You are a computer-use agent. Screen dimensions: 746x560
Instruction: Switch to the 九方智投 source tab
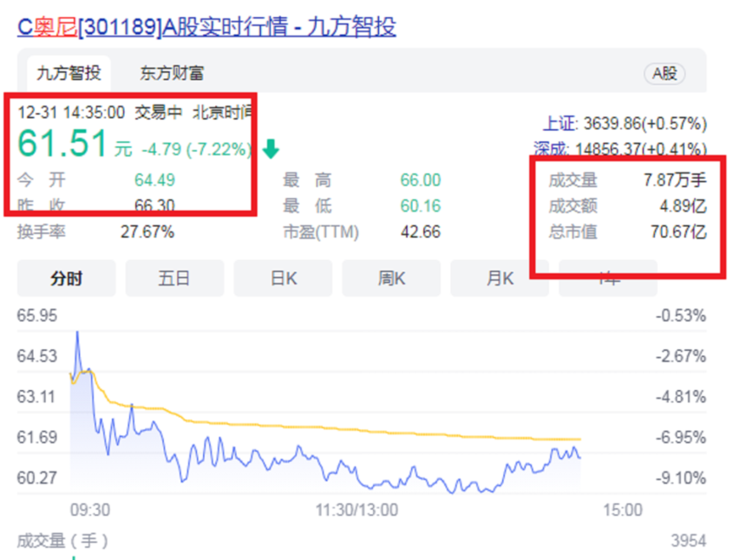(x=69, y=73)
